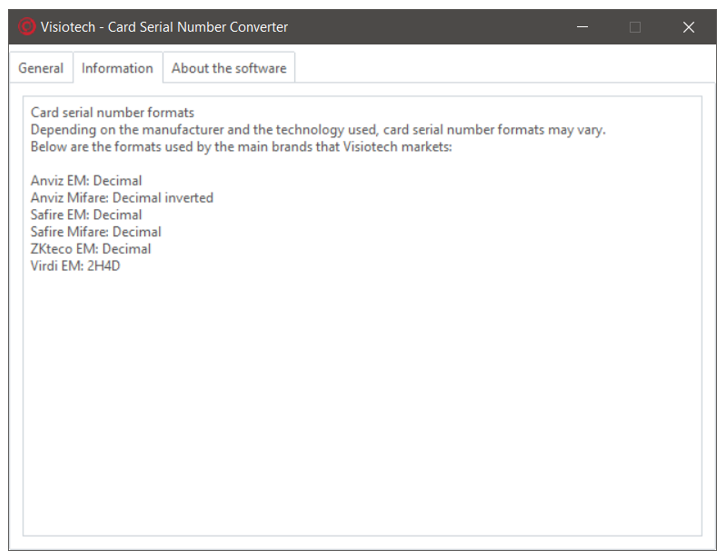Minimize the Card Serial Number Converter window
Viewport: 722px width, 556px height.
[x=582, y=27]
